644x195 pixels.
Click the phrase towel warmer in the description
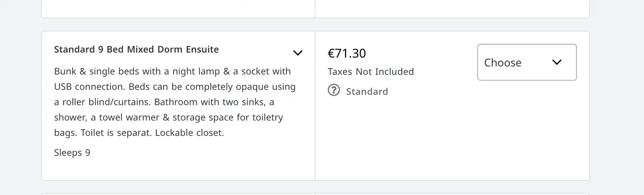(131, 117)
